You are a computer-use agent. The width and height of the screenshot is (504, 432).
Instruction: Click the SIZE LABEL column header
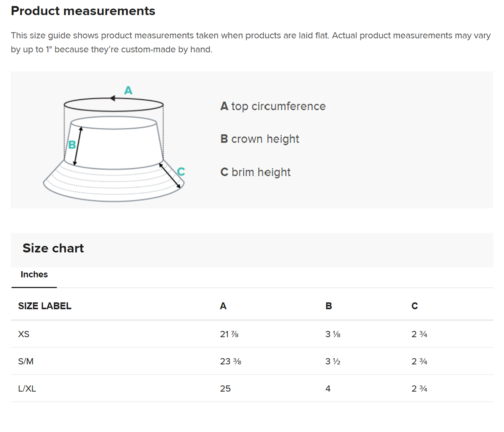(x=45, y=306)
